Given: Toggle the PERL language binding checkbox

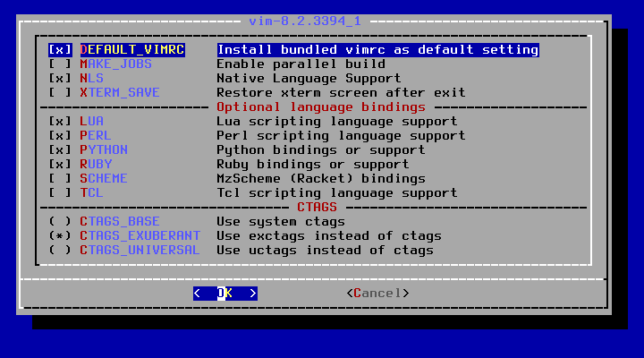Looking at the screenshot, I should [60, 136].
